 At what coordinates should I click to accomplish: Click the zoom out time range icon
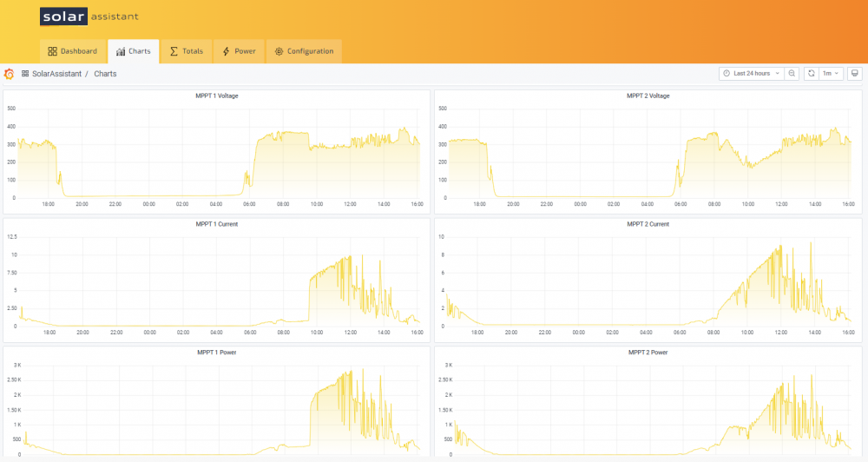[792, 74]
